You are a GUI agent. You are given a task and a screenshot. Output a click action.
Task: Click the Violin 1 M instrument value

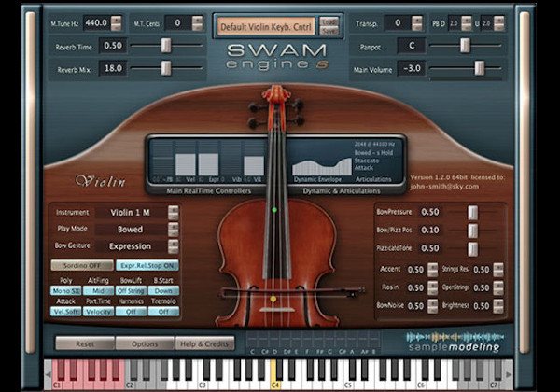pos(131,213)
